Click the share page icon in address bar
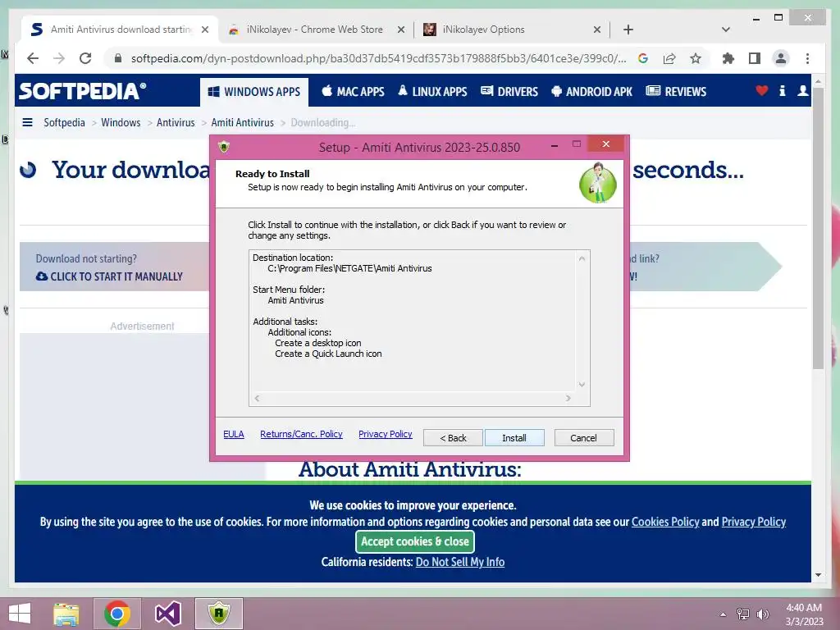 [669, 58]
